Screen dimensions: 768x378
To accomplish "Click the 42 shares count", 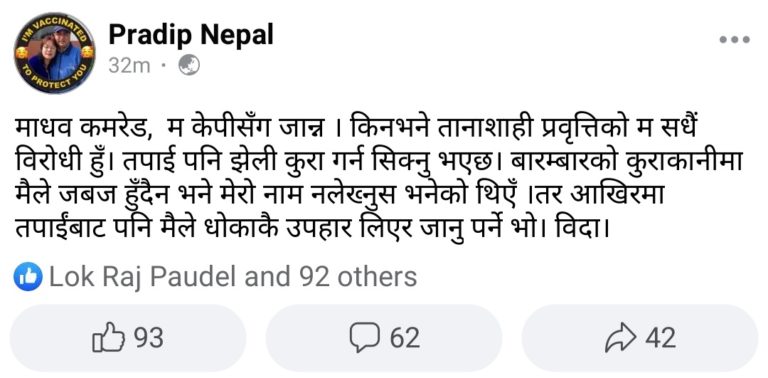I will pyautogui.click(x=661, y=338).
